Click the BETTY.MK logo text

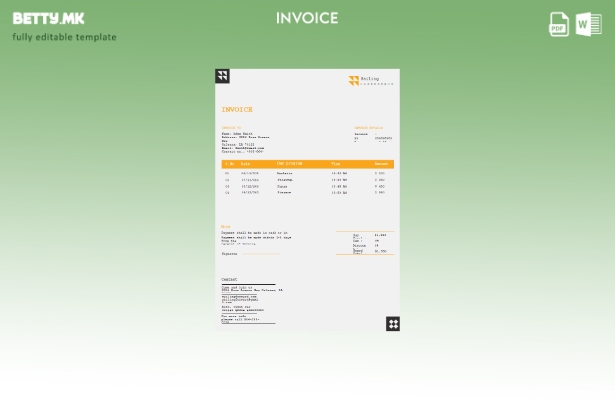(48, 18)
